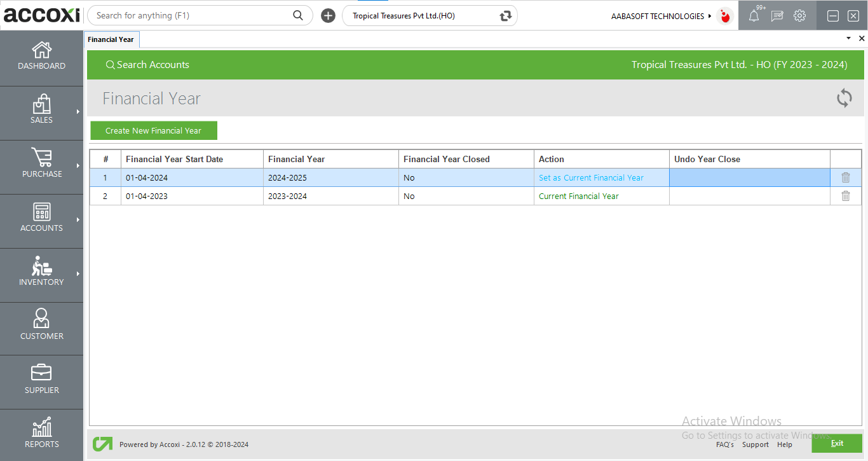Expand the Purchase sidebar menu
The image size is (868, 461).
tap(41, 163)
